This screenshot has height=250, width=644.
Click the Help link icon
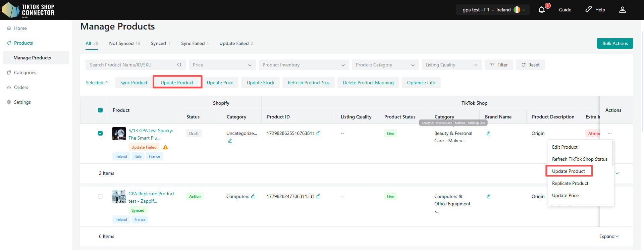589,9
